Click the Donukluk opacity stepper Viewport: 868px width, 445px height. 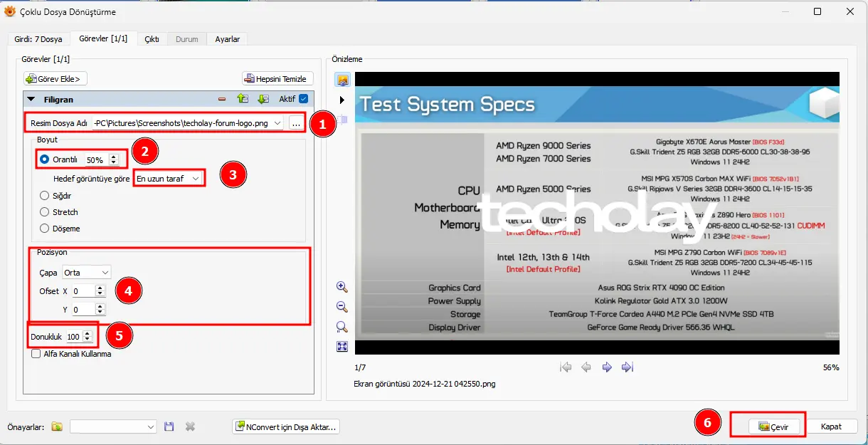pos(88,337)
